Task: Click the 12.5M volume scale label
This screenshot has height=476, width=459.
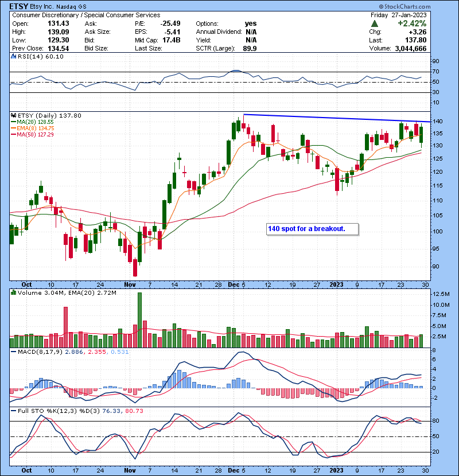Action: 441,294
